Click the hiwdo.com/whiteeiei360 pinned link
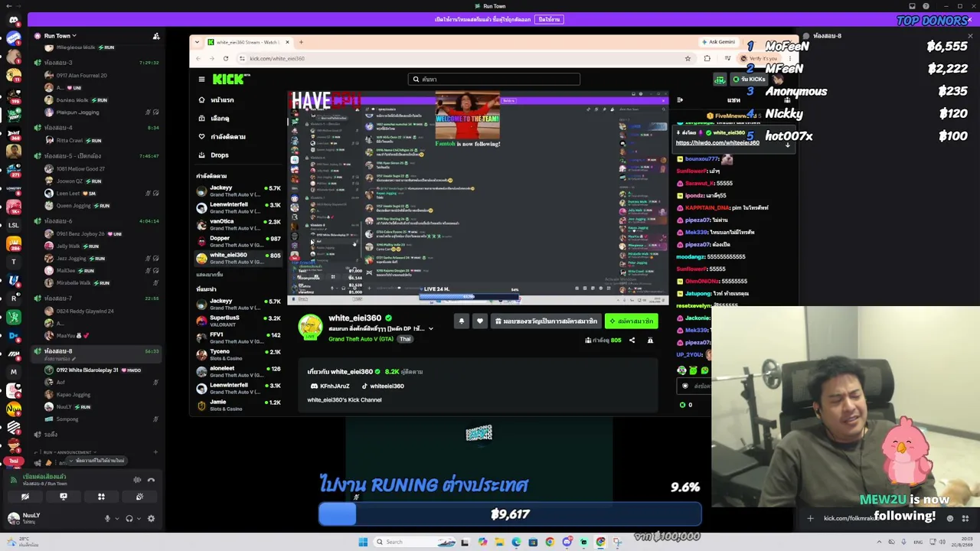980x551 pixels. point(717,143)
